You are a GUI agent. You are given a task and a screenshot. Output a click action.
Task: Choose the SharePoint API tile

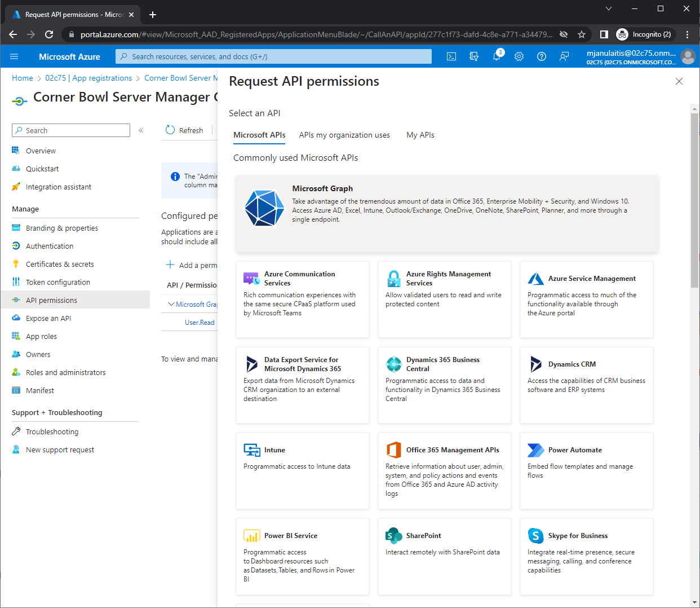(444, 556)
